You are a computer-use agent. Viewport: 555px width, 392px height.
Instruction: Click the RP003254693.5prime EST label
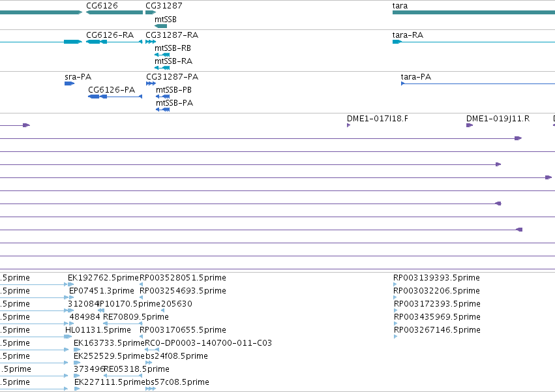183,291
